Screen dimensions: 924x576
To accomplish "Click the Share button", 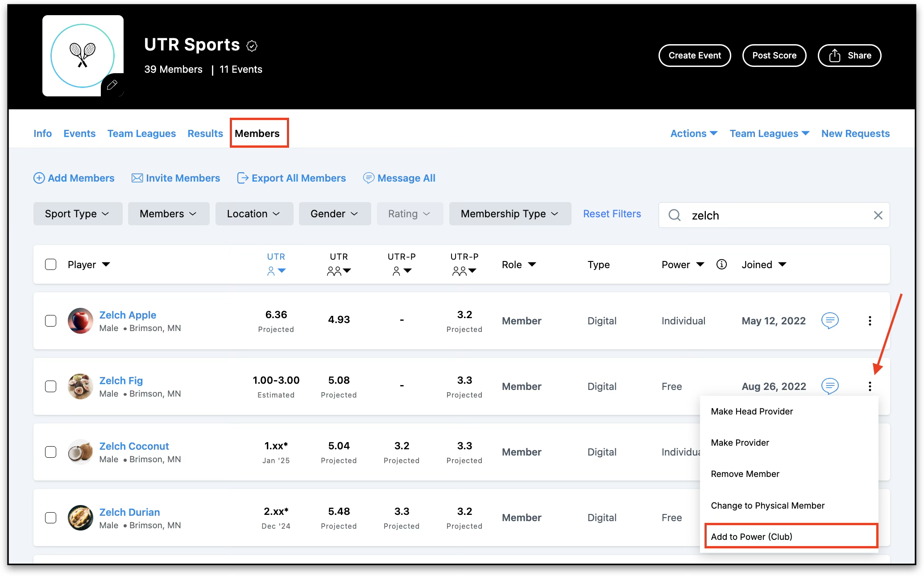I will tap(849, 55).
